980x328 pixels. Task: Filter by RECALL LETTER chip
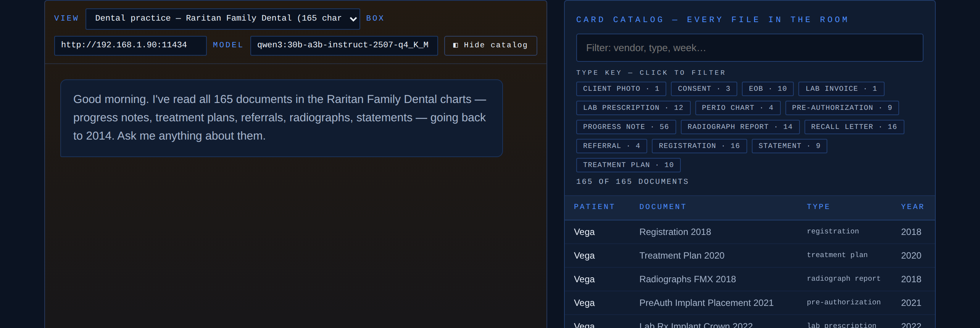pos(854,127)
